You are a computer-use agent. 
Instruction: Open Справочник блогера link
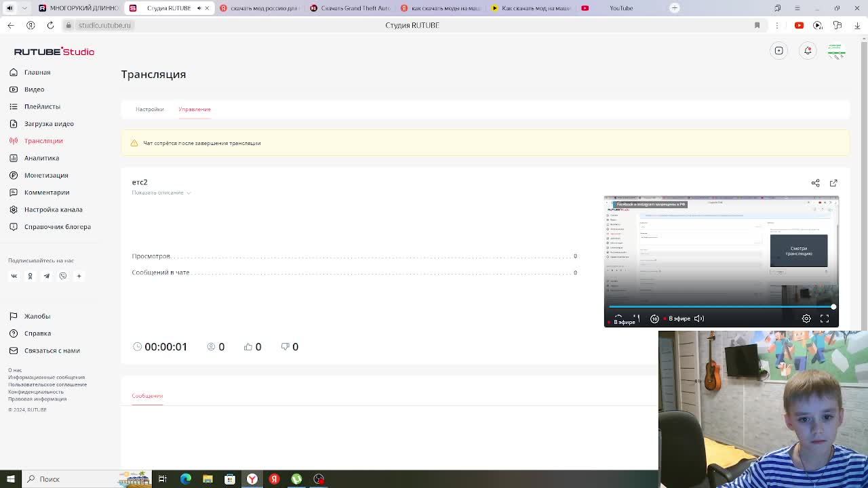(58, 227)
